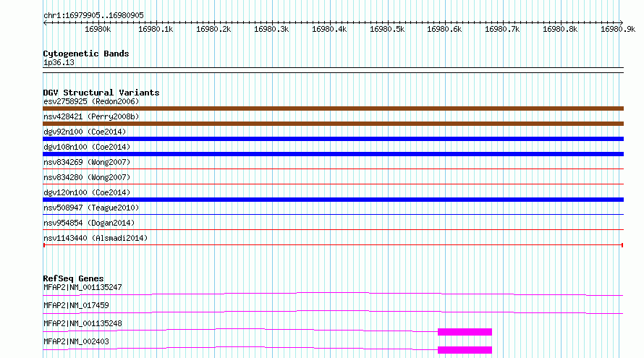Click the chr1:16979905..16980905 region label
The height and width of the screenshot is (358, 644).
pos(93,15)
